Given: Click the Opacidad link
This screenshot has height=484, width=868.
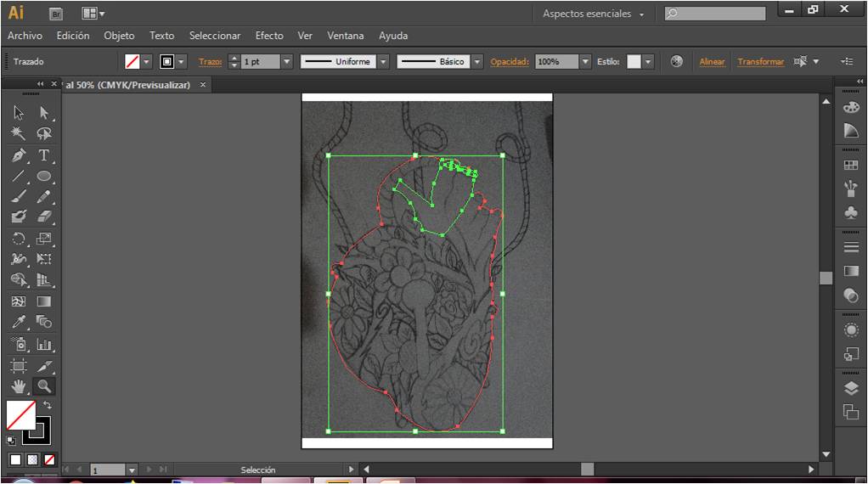Looking at the screenshot, I should pyautogui.click(x=510, y=61).
